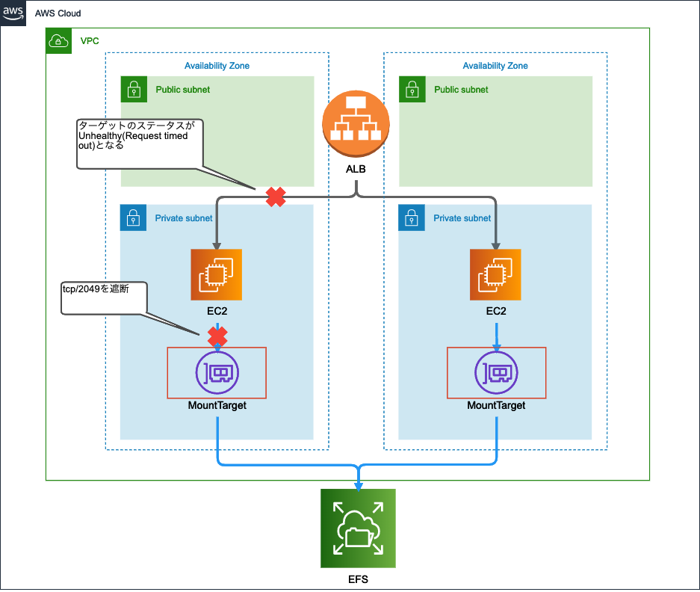Click the right EC2 instance icon
Image resolution: width=700 pixels, height=592 pixels.
[495, 274]
